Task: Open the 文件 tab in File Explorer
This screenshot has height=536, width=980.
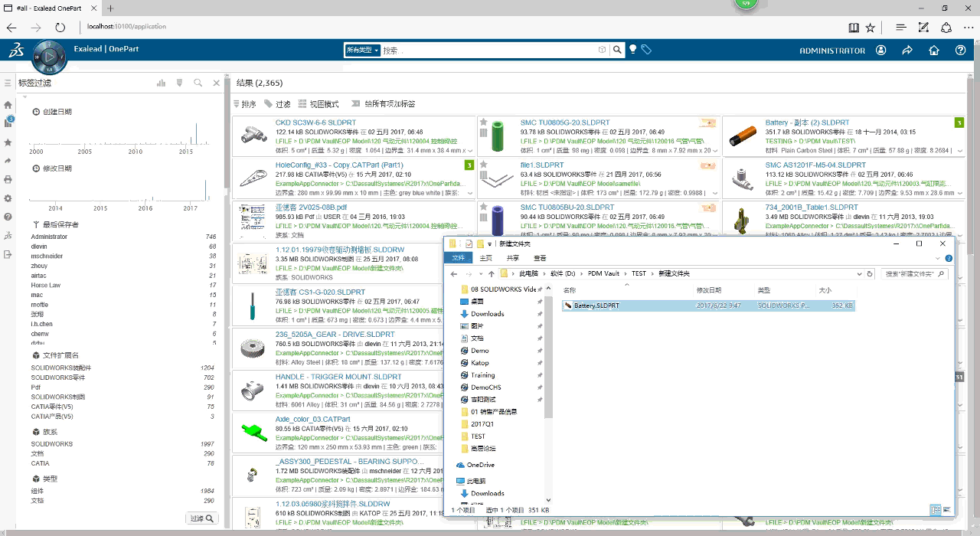Action: 458,258
